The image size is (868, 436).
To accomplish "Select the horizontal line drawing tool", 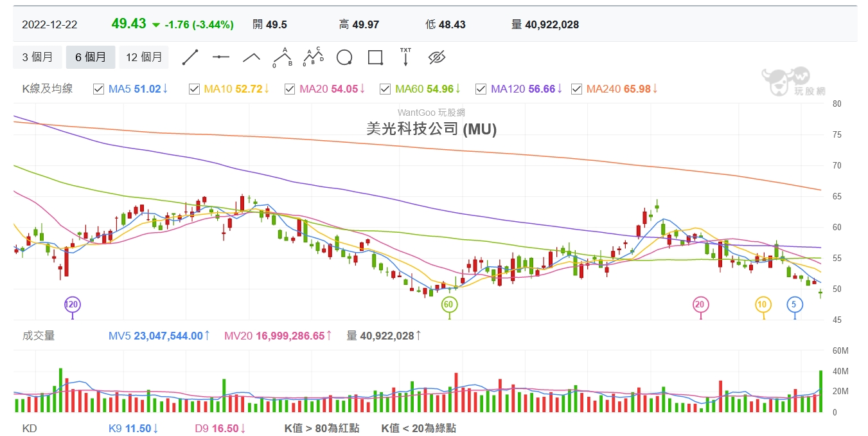I will (x=221, y=57).
